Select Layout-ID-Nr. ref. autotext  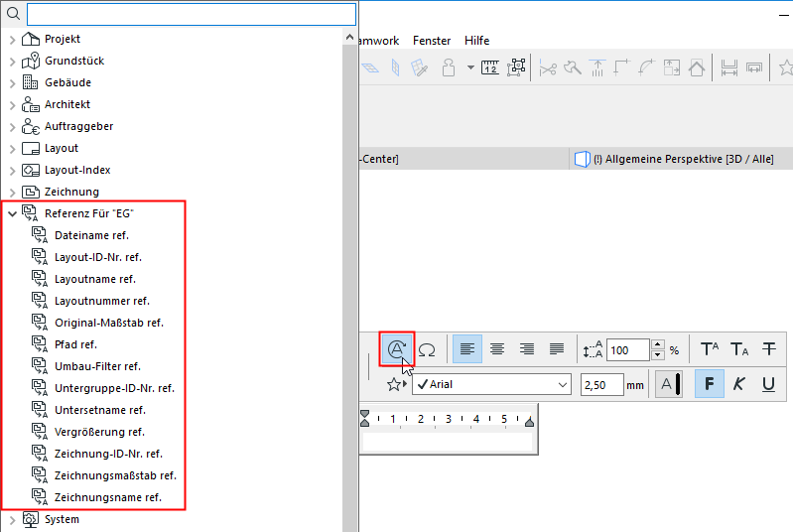coord(98,257)
